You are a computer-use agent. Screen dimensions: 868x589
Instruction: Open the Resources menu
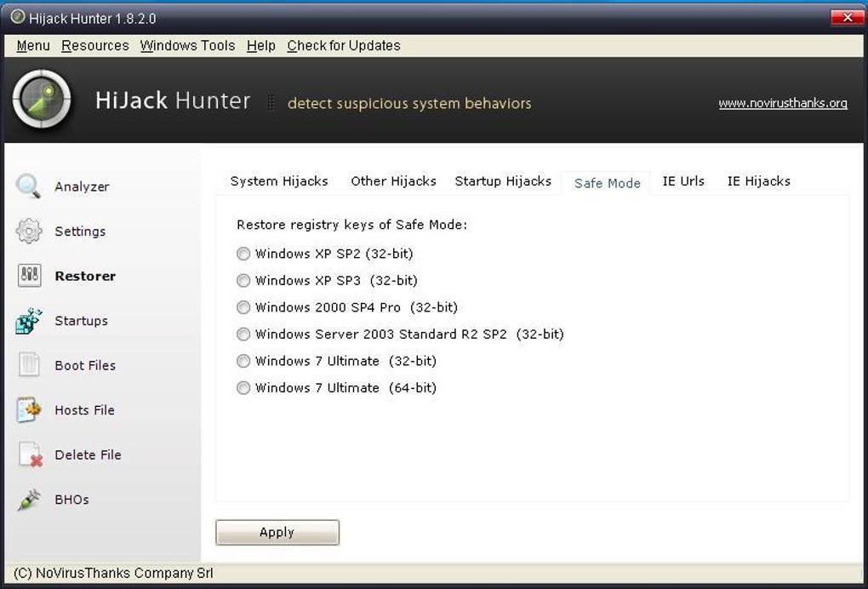95,45
